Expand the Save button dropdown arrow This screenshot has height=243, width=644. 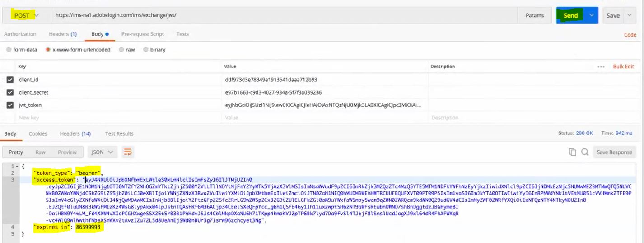pyautogui.click(x=629, y=15)
